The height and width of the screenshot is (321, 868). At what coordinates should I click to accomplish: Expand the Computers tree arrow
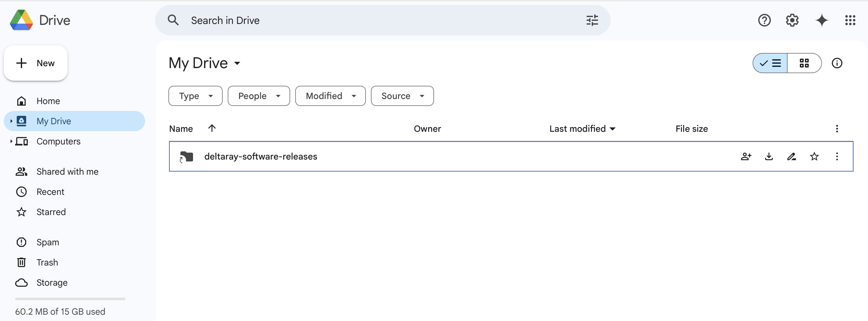coord(11,141)
